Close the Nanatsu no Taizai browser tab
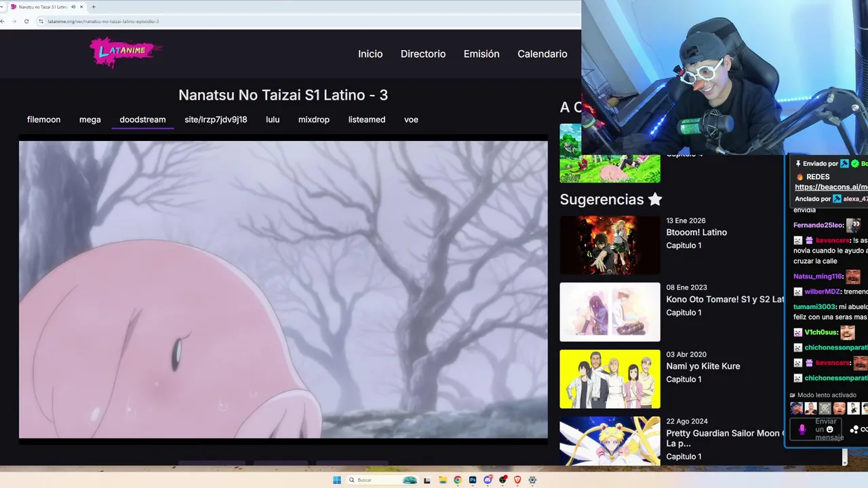This screenshot has height=488, width=868. (x=82, y=7)
